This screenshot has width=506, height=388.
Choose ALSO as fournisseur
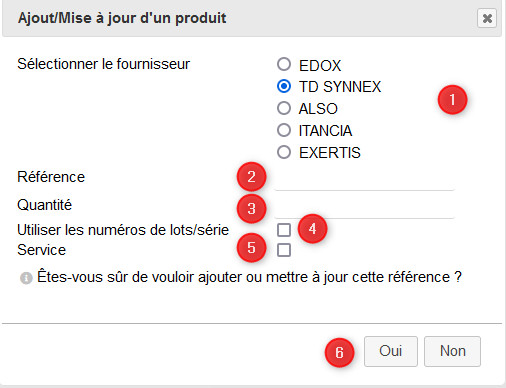point(284,108)
